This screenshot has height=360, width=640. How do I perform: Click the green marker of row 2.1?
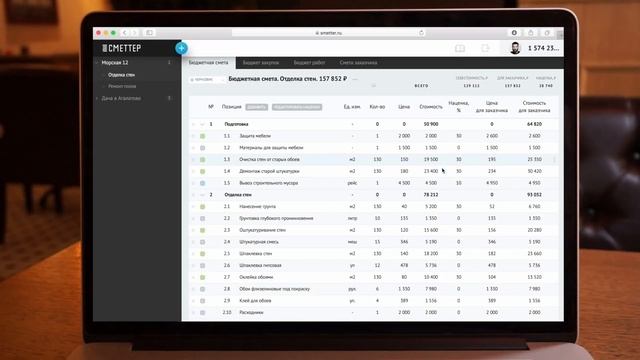coord(202,207)
